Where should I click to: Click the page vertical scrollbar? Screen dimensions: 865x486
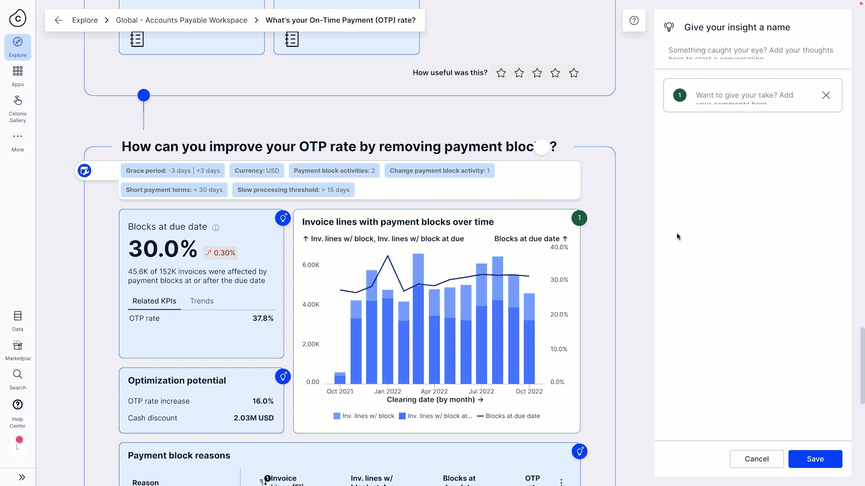tap(862, 366)
